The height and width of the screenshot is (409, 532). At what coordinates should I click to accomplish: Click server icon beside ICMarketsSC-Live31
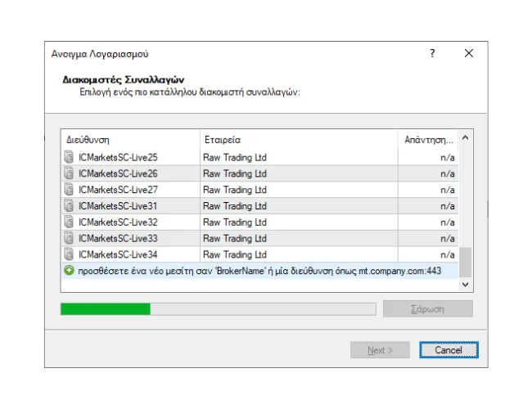[x=69, y=206]
